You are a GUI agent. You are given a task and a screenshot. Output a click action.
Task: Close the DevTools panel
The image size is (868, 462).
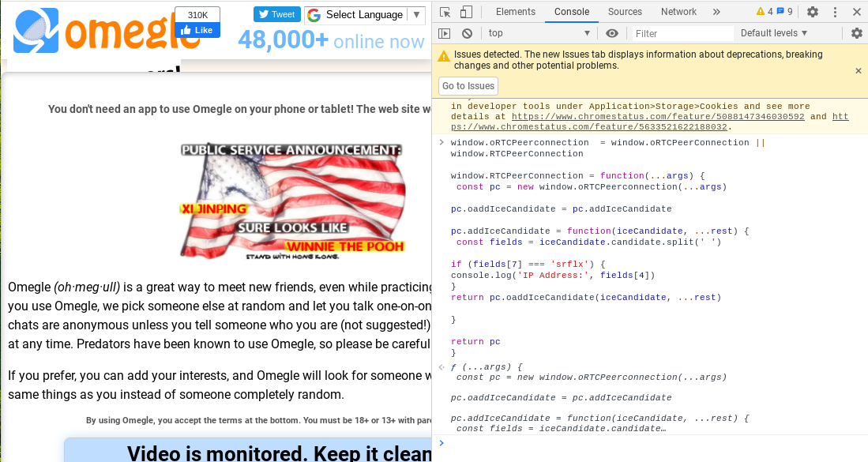pyautogui.click(x=856, y=12)
